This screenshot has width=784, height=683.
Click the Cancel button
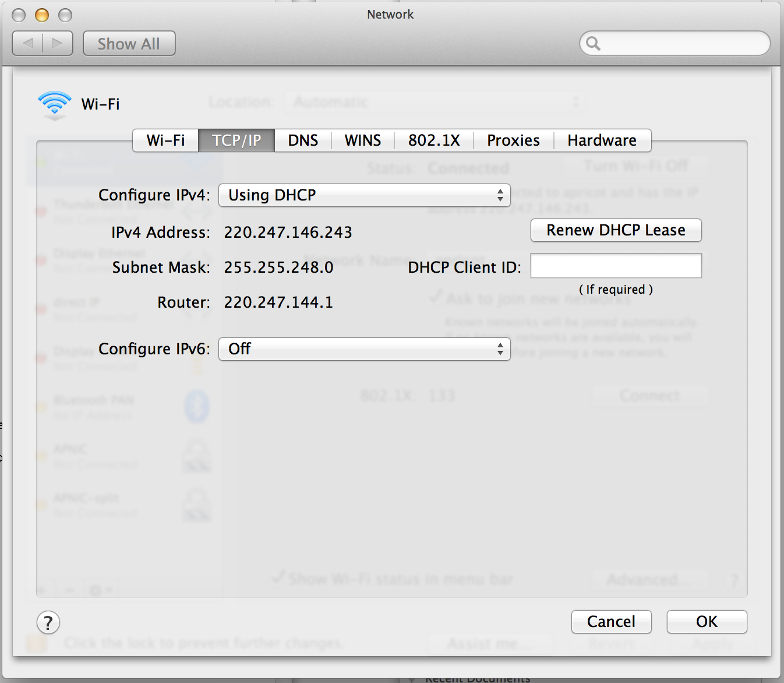[611, 622]
